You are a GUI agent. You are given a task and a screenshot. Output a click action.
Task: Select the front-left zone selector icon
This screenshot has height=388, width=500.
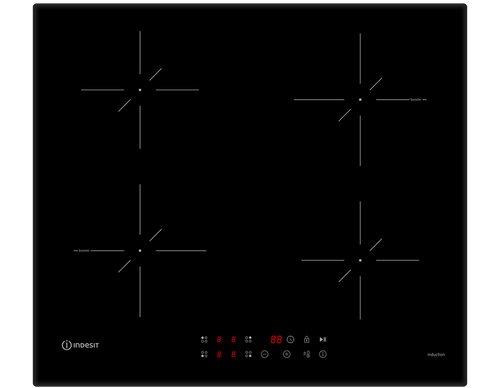point(204,354)
